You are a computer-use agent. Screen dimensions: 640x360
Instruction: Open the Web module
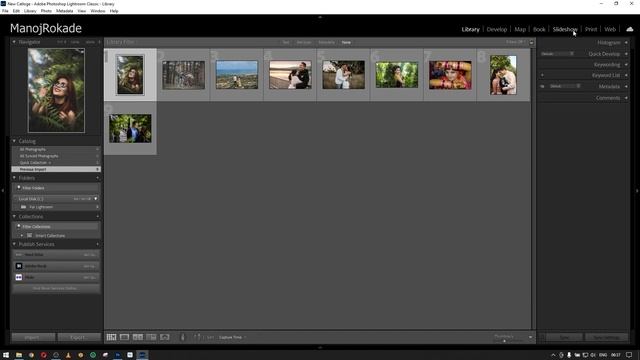click(x=610, y=29)
